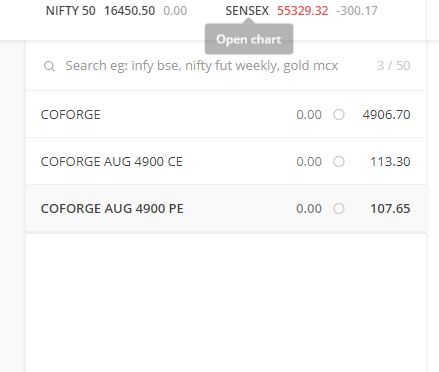Click the circle indicator in COFORGE AUG 4900 PE row

pos(339,209)
